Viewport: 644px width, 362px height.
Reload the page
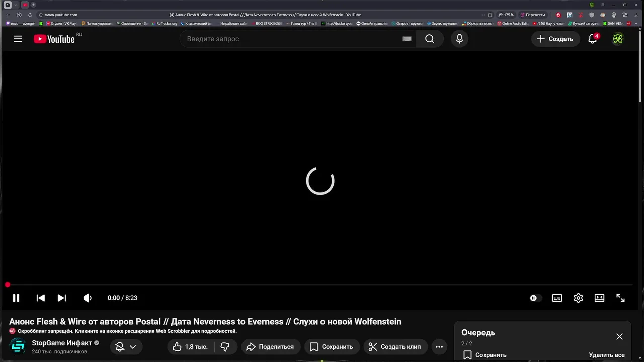tap(30, 15)
